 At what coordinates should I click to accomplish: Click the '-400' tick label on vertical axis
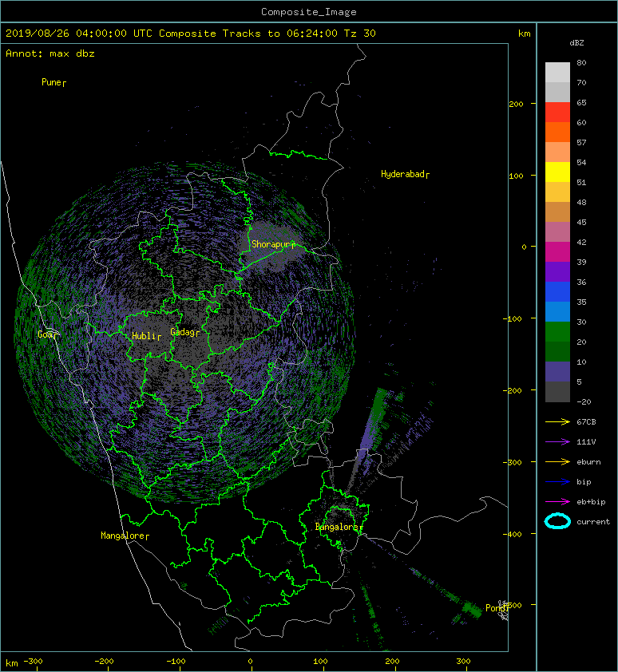[512, 534]
